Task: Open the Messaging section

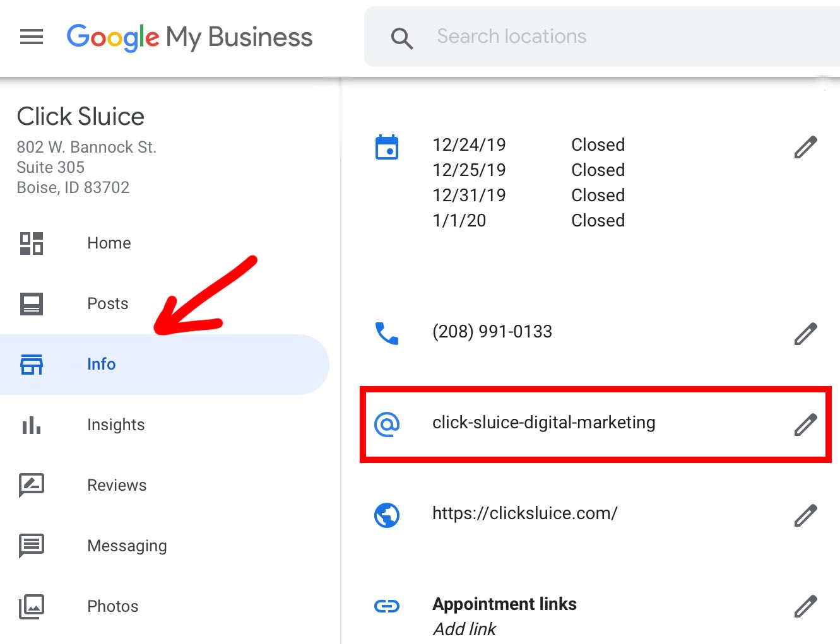Action: click(127, 546)
